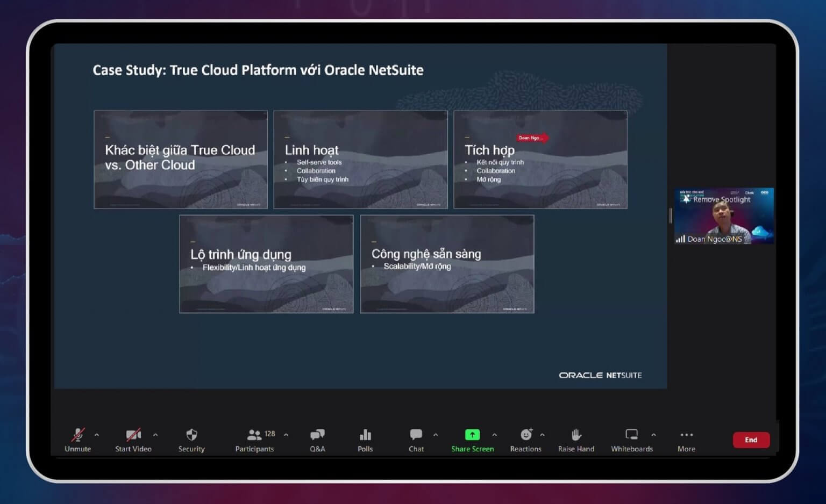826x504 pixels.
Task: Open the 'Linh hoạt' slide card
Action: point(360,160)
